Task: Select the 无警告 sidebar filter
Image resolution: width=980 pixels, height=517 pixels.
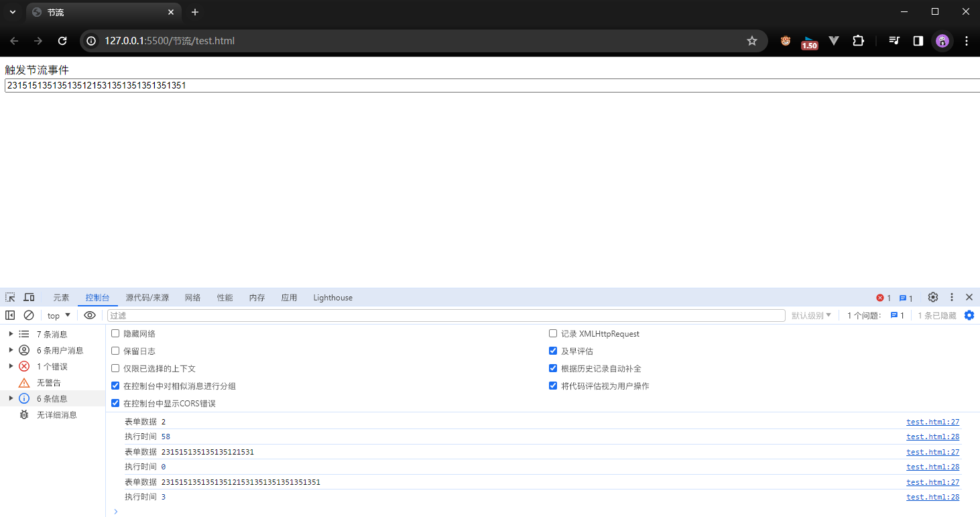Action: 52,382
